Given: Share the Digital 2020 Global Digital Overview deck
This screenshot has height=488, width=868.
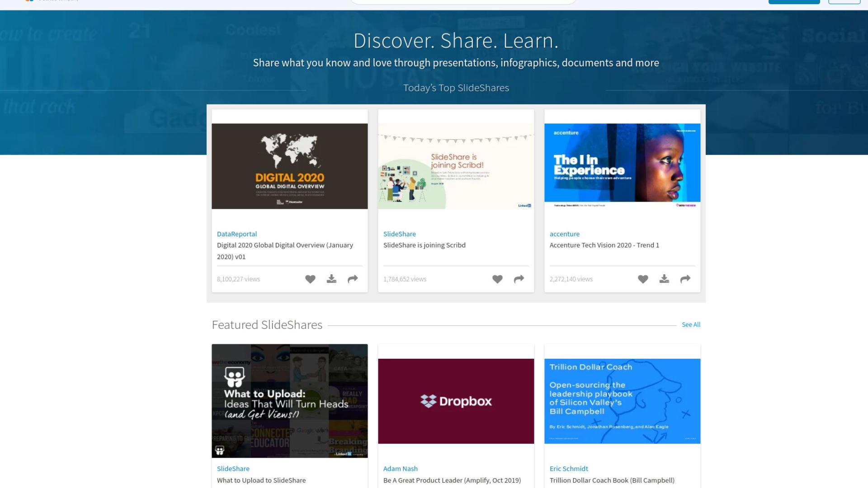Looking at the screenshot, I should coord(353,279).
